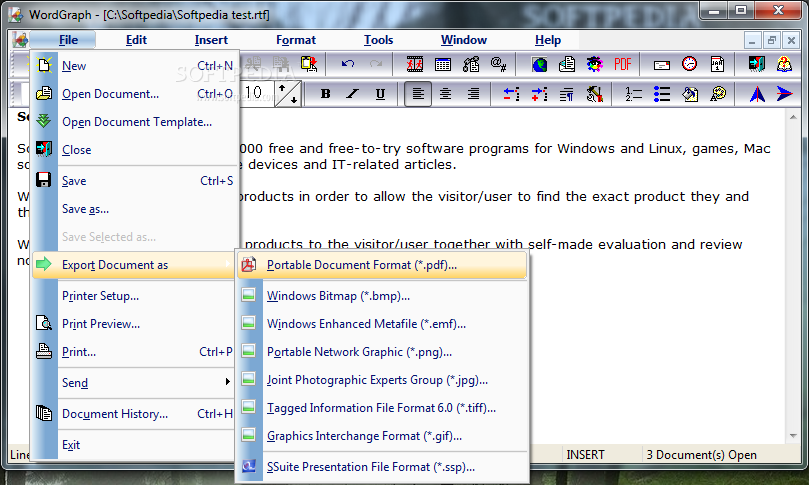
Task: Click the colorful eye viewer icon
Action: tap(595, 64)
